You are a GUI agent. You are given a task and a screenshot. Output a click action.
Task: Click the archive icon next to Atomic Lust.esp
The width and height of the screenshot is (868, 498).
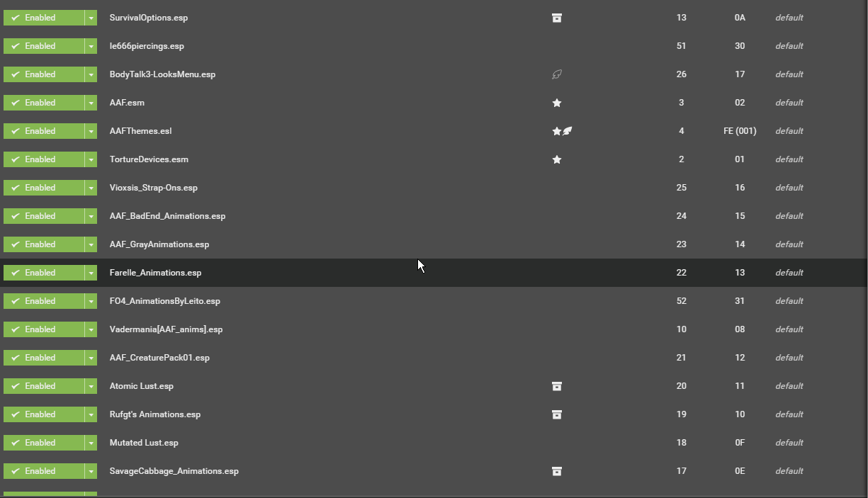(557, 386)
